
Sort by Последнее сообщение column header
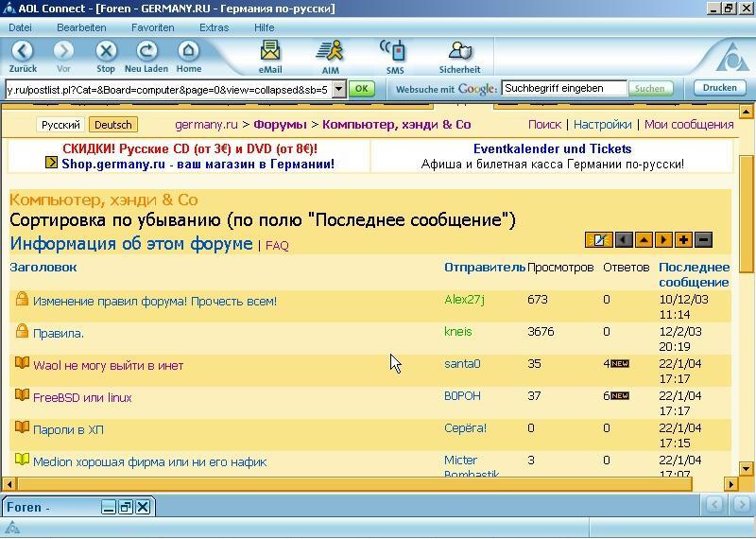[x=695, y=274]
